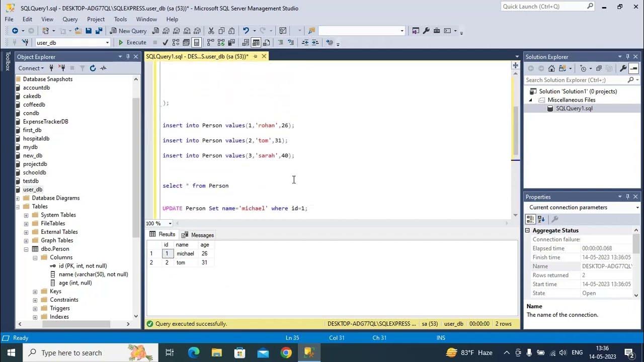This screenshot has width=644, height=362.
Task: Collapse the Miscellaneous Files node
Action: point(530,100)
